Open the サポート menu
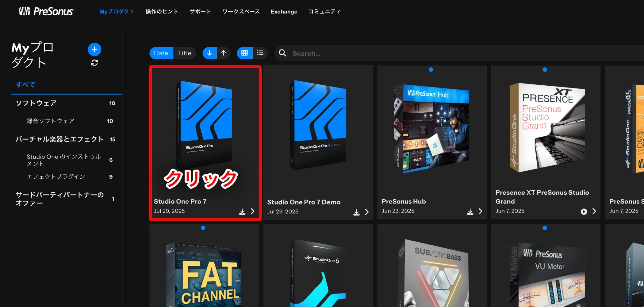 tap(200, 12)
